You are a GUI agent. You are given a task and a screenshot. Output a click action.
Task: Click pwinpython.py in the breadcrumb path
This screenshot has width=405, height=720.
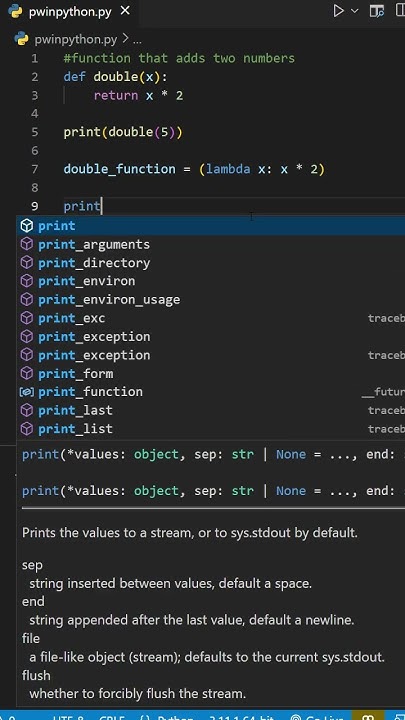point(76,39)
